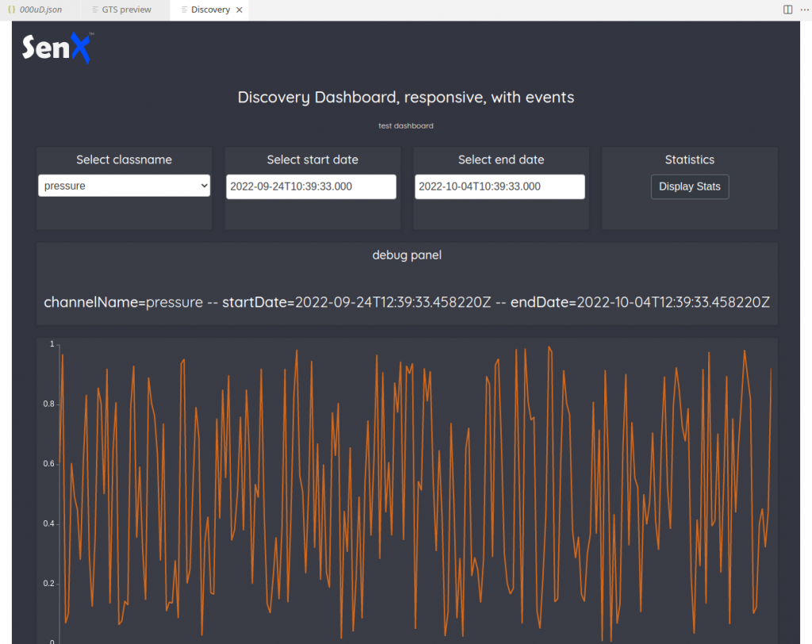Close the Discovery tab
Image resolution: width=812 pixels, height=644 pixels.
click(x=239, y=10)
